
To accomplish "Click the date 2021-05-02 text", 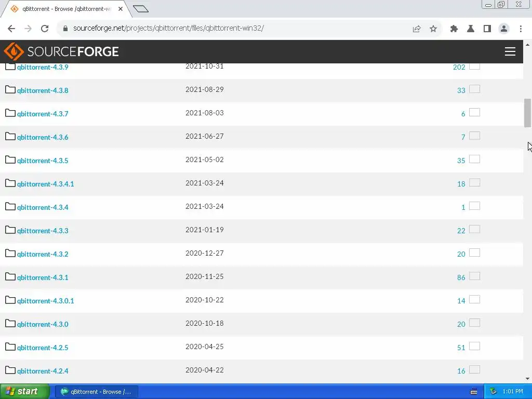I will (x=205, y=159).
